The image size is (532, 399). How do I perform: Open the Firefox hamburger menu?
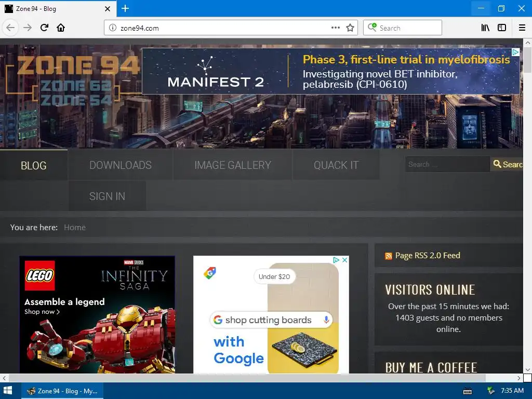click(522, 28)
